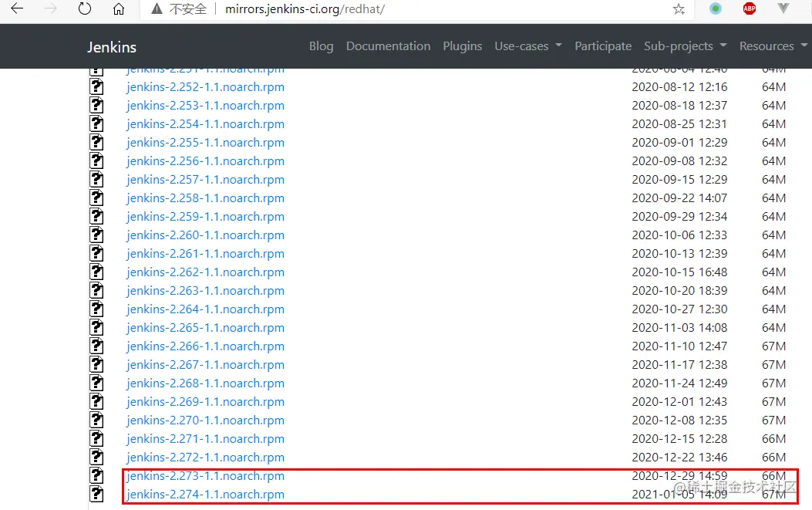Download jenkins-2.271-1.1.noarch.rpm

[x=206, y=439]
